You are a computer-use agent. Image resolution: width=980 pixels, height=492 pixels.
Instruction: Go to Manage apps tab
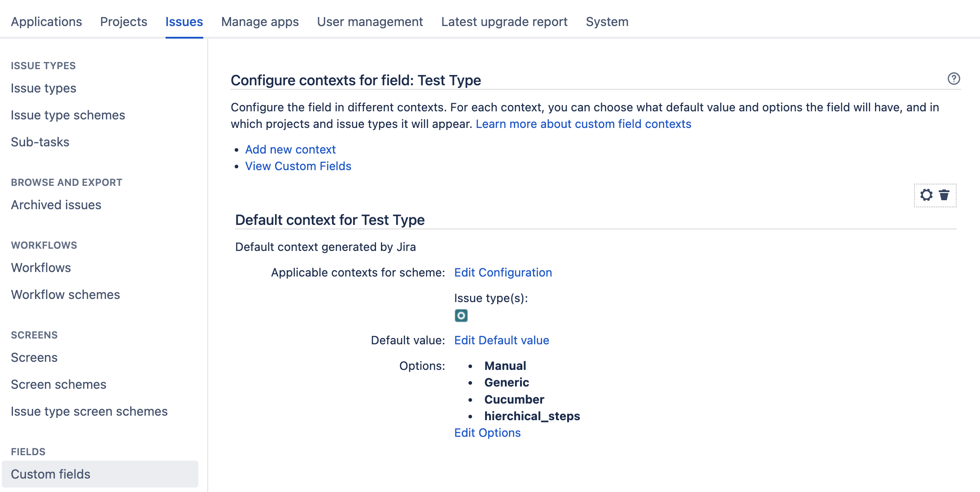pyautogui.click(x=260, y=22)
